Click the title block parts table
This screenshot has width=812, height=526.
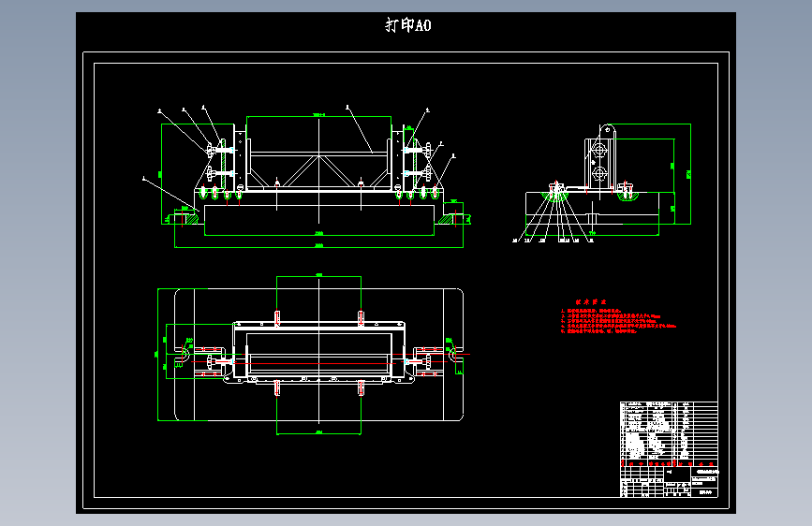click(669, 449)
